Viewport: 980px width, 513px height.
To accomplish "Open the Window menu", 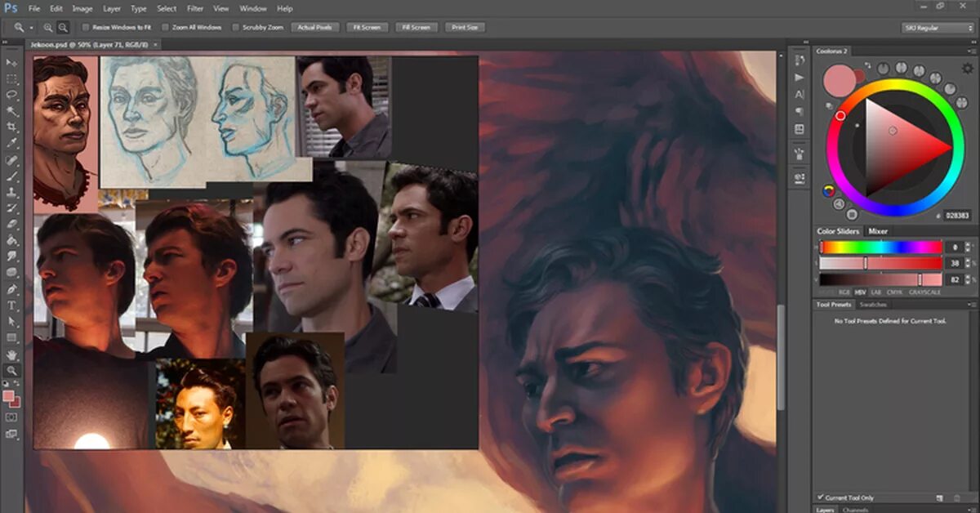I will tap(253, 8).
